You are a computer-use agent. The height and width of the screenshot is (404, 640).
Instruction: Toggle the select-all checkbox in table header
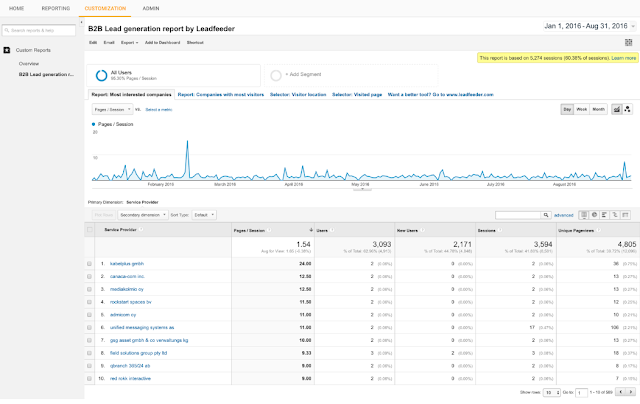[x=90, y=230]
